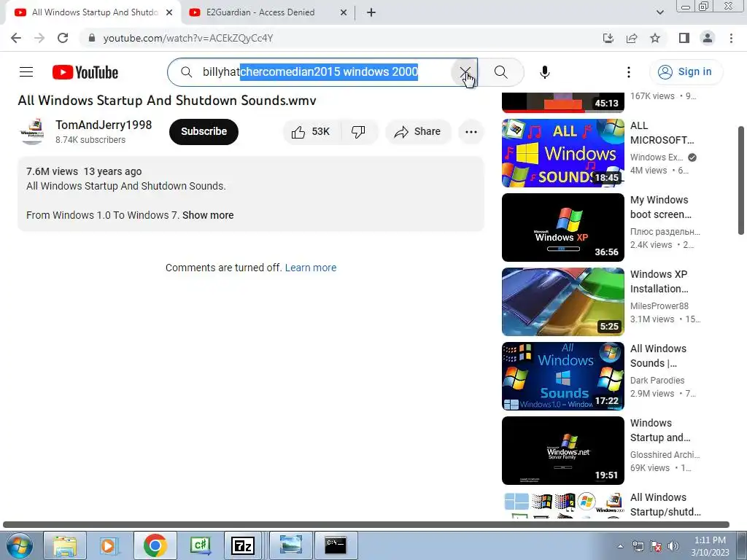Open 'Windows XP Installation...' video title
Viewport: 747px width, 560px height.
(659, 281)
